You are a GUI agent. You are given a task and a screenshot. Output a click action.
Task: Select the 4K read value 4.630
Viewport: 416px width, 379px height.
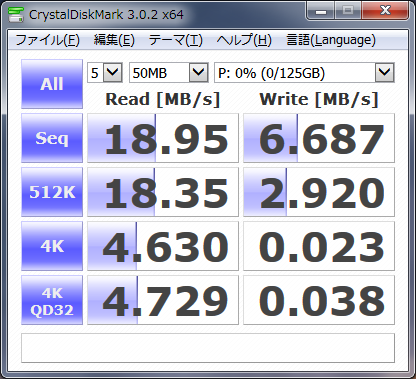tap(163, 246)
